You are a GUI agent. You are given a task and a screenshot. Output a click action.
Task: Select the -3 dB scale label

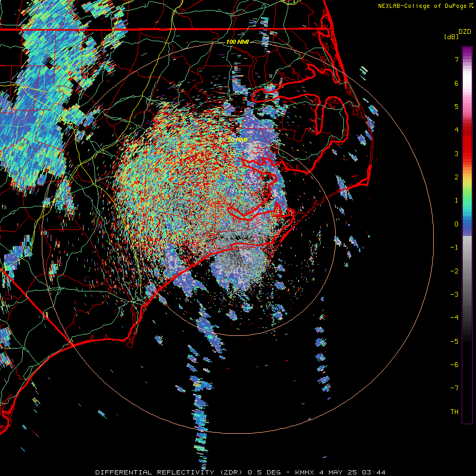point(454,295)
